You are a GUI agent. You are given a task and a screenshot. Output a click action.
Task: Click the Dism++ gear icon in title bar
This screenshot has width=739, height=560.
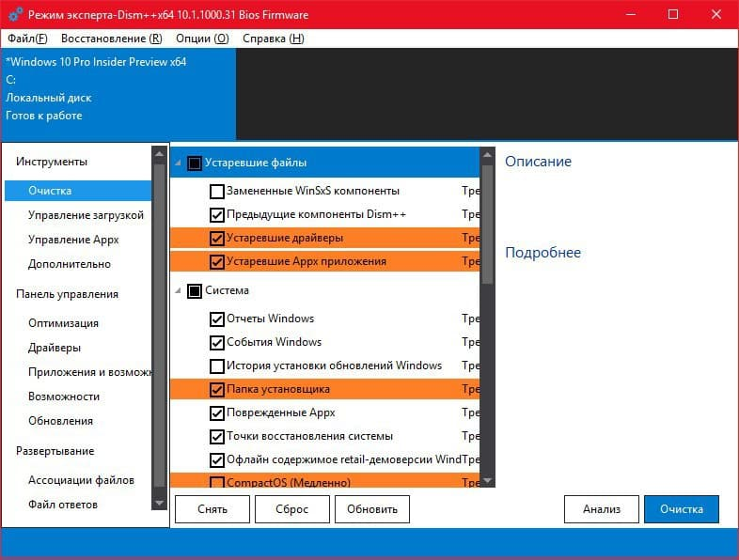click(x=16, y=15)
